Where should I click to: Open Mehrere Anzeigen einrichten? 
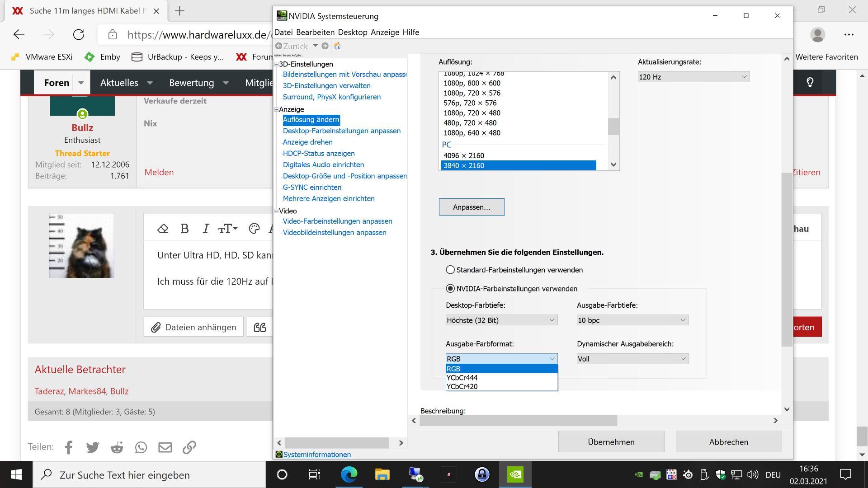coord(329,198)
